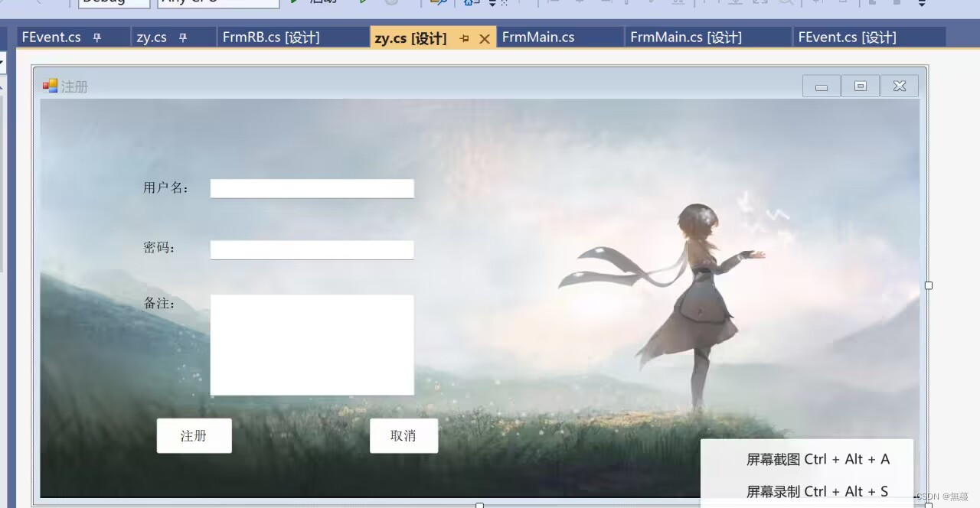Select the 用户名： label

pos(166,188)
